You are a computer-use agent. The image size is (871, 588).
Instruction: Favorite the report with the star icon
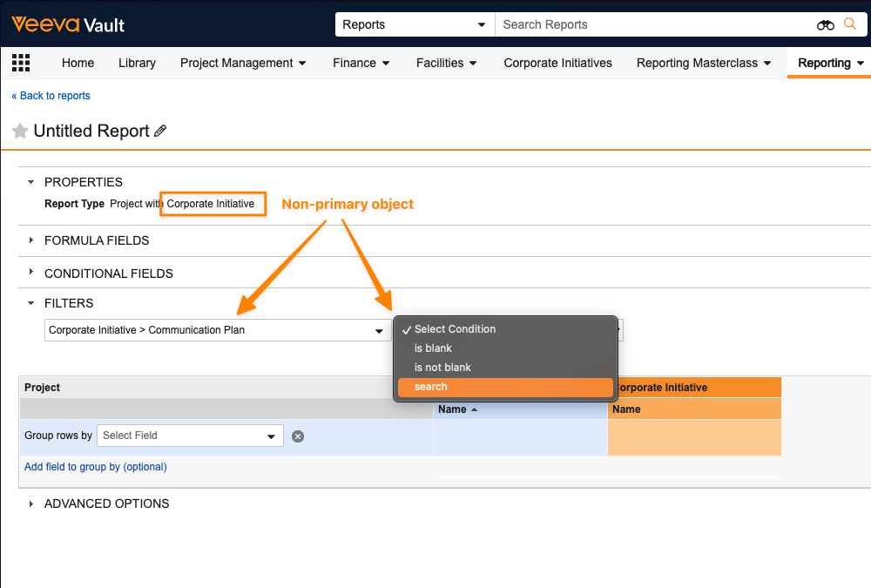20,132
